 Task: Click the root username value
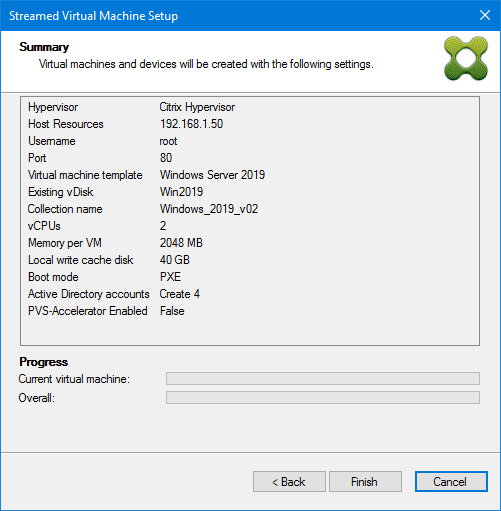pyautogui.click(x=168, y=141)
